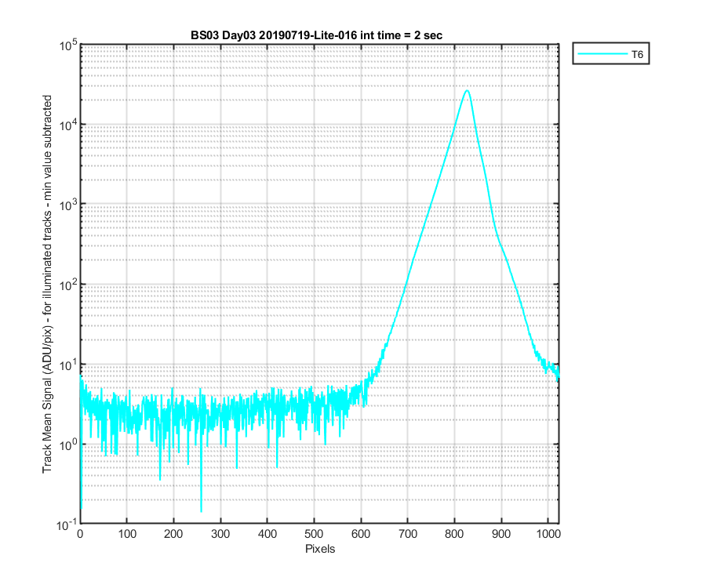
Task: Click the x-axis tick label 600
Action: [361, 534]
